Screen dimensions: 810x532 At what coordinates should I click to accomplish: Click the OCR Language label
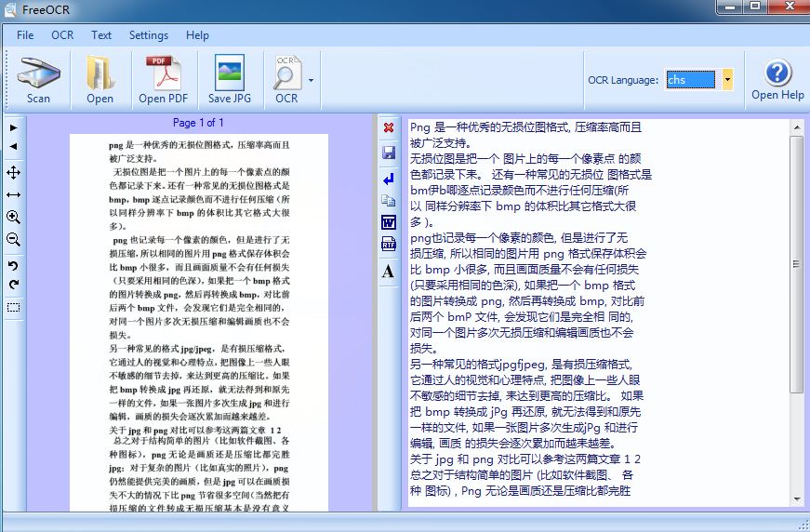[623, 80]
